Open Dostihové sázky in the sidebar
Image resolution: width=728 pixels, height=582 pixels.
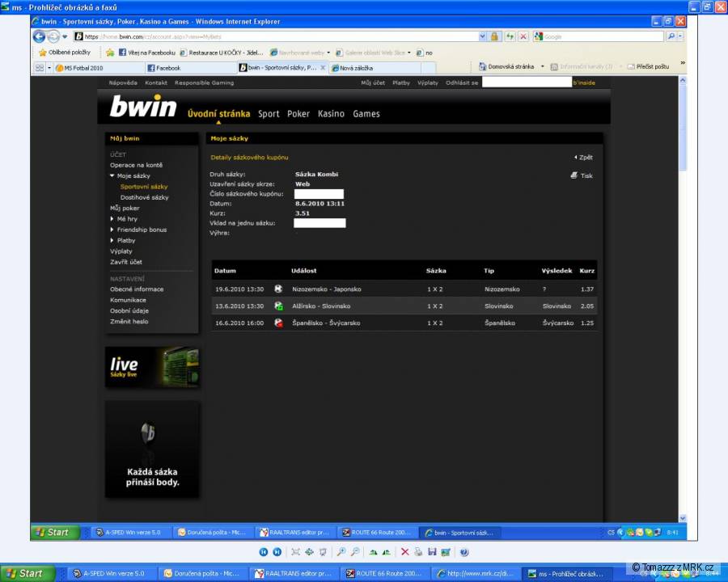pos(144,197)
